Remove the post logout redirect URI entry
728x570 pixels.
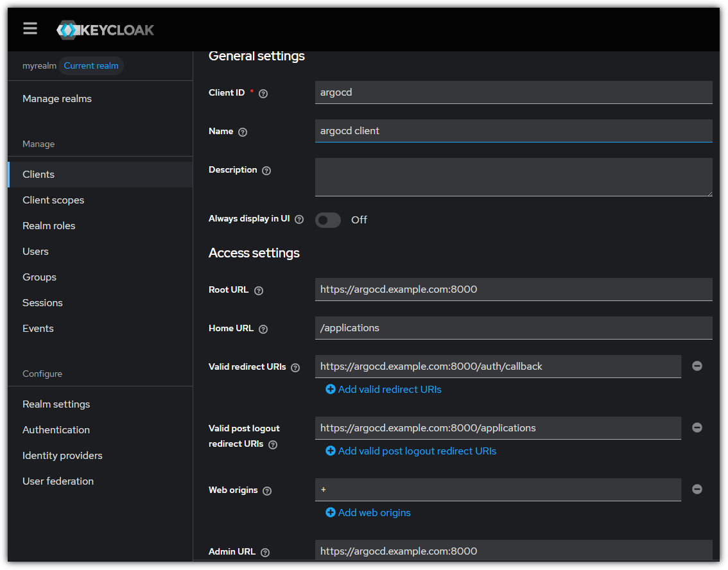pyautogui.click(x=697, y=427)
